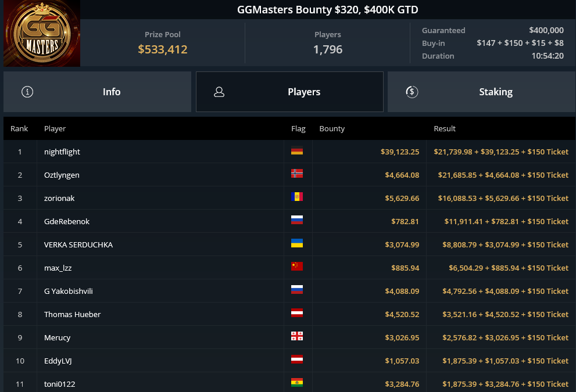Click the person icon on Players tab
Viewport: 576px width, 392px height.
pos(219,92)
